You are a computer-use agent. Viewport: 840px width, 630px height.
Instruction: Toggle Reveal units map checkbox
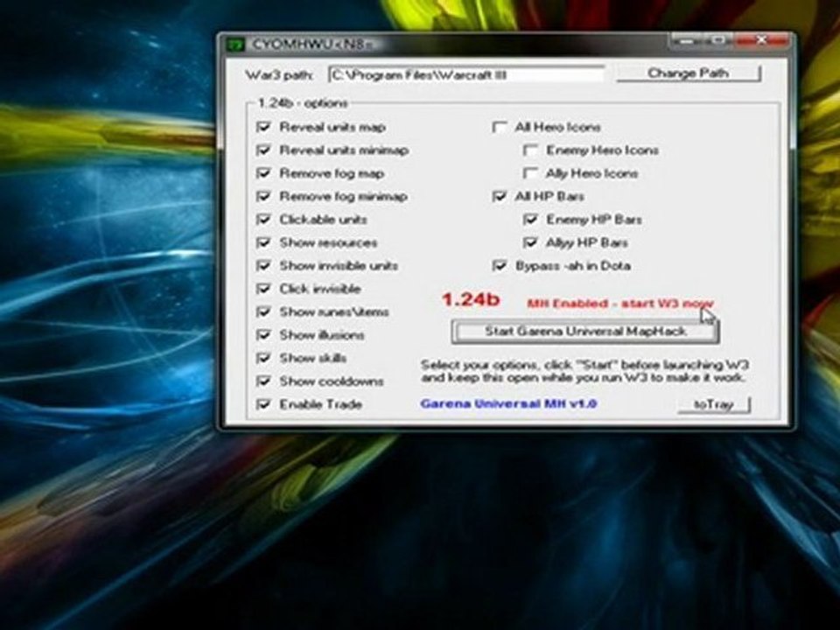[x=263, y=127]
